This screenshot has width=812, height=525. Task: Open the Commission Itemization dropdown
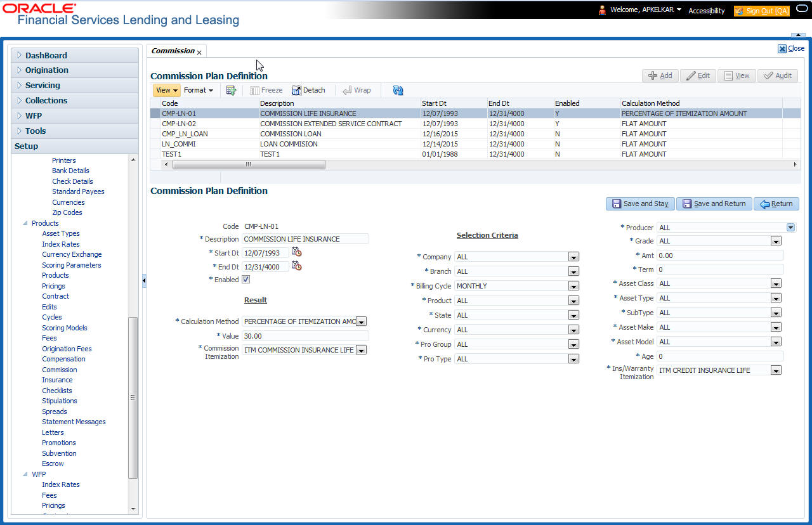(x=361, y=350)
